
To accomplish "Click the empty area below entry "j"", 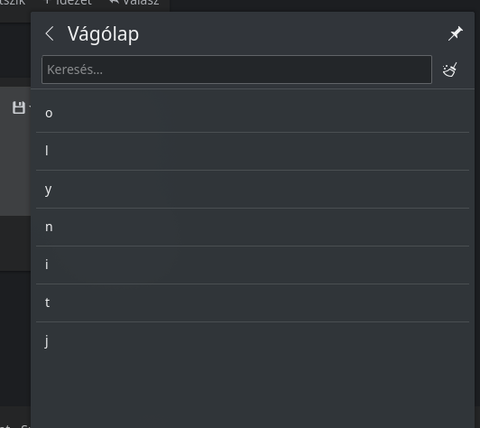I will (x=253, y=393).
